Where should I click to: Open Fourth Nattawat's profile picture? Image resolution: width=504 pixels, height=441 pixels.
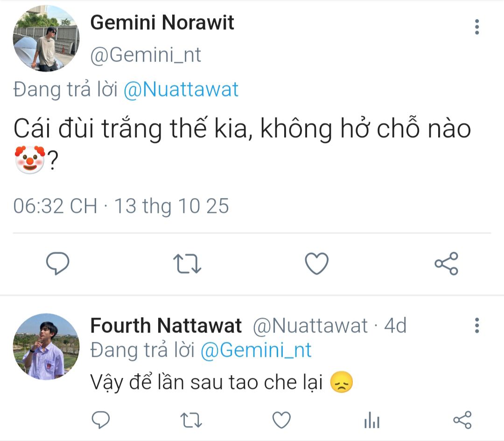tap(46, 346)
